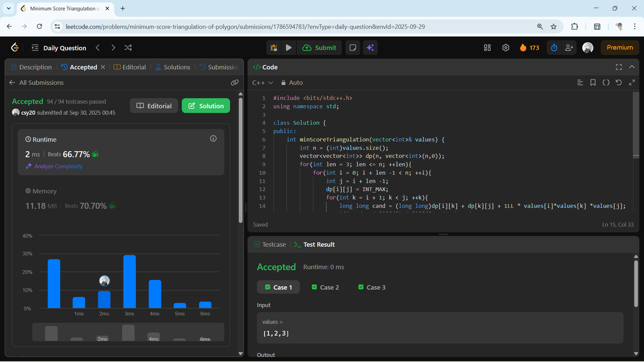This screenshot has height=362, width=644.
Task: Switch to the Description tab
Action: tap(31, 67)
